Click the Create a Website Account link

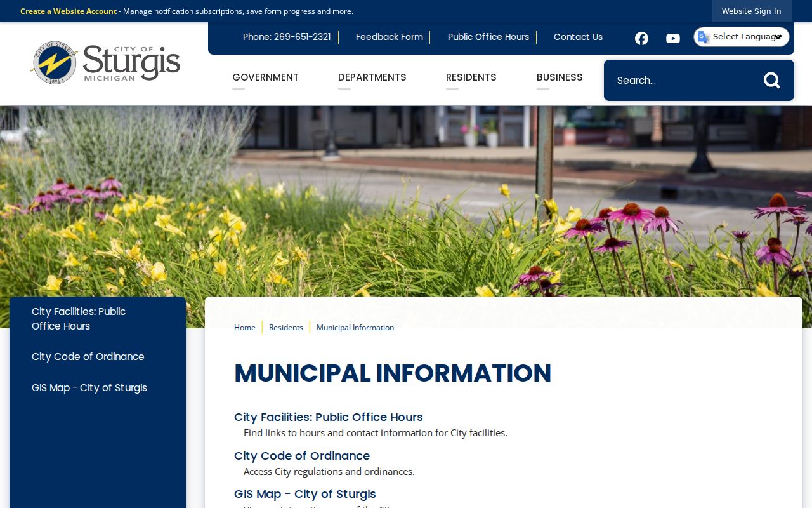tap(69, 11)
